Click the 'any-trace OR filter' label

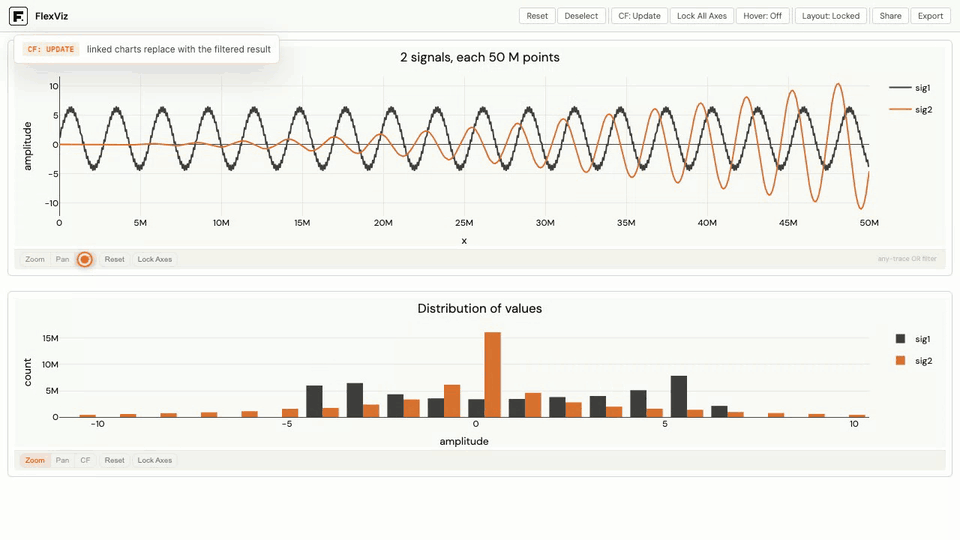tap(907, 259)
